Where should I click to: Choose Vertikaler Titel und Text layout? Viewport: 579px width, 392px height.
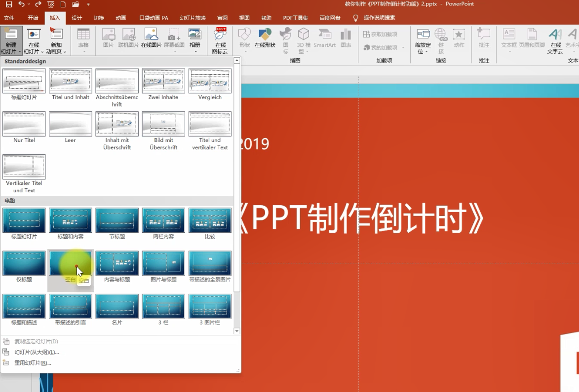coord(24,174)
